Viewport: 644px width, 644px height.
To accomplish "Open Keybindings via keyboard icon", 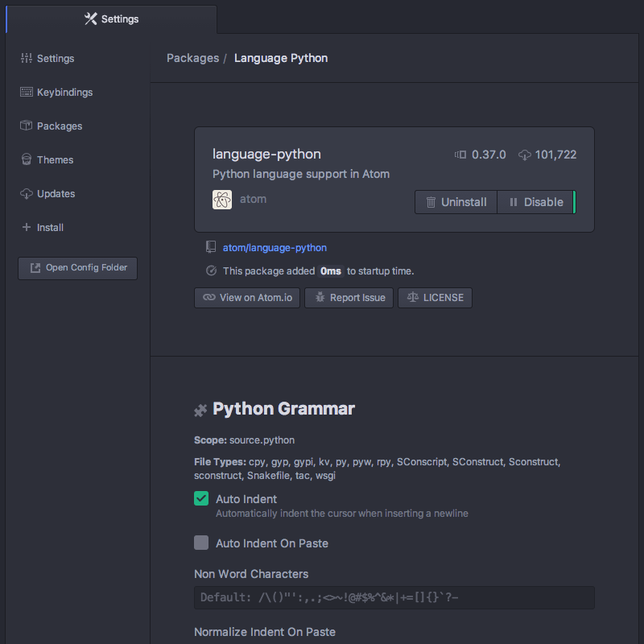I will [x=27, y=92].
